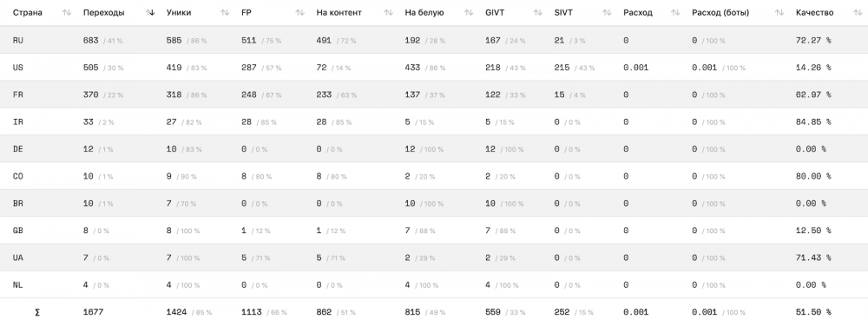
Task: Sort table by Страна column icon
Action: pos(67,13)
